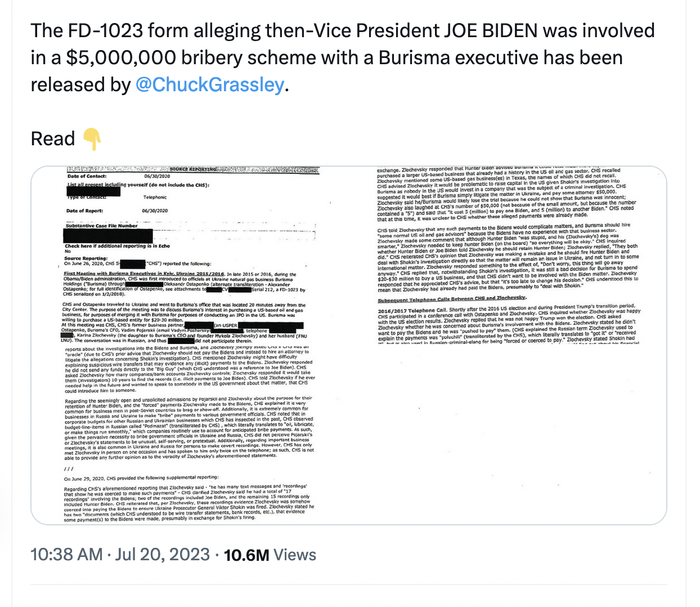700x607 pixels.
Task: Open the left FD-1023 document image
Action: click(190, 345)
